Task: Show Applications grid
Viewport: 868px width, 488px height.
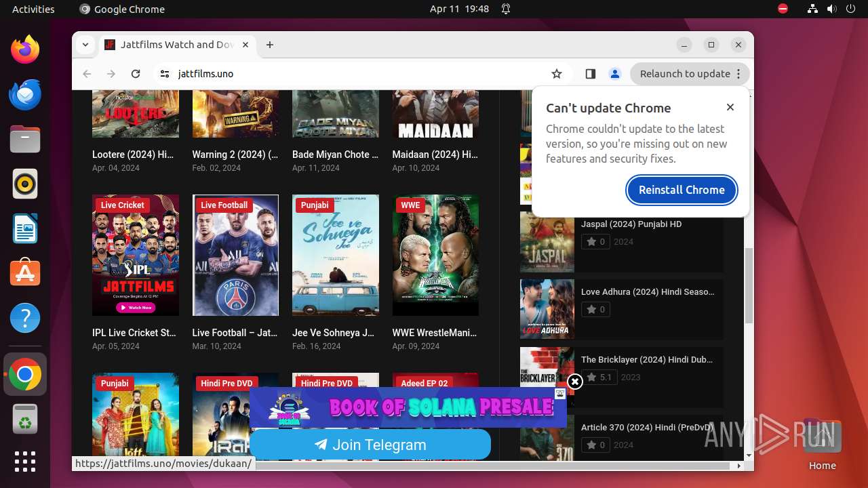Action: [x=25, y=462]
